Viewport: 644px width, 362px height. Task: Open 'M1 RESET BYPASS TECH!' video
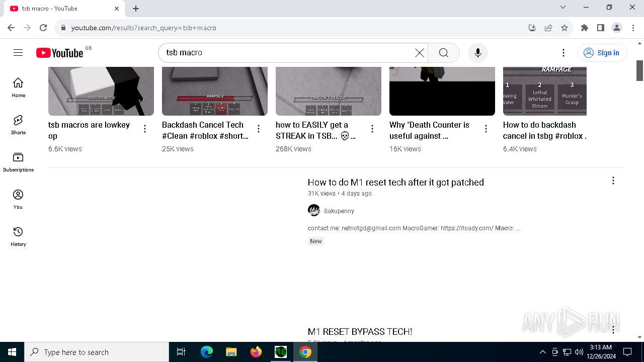(x=360, y=331)
